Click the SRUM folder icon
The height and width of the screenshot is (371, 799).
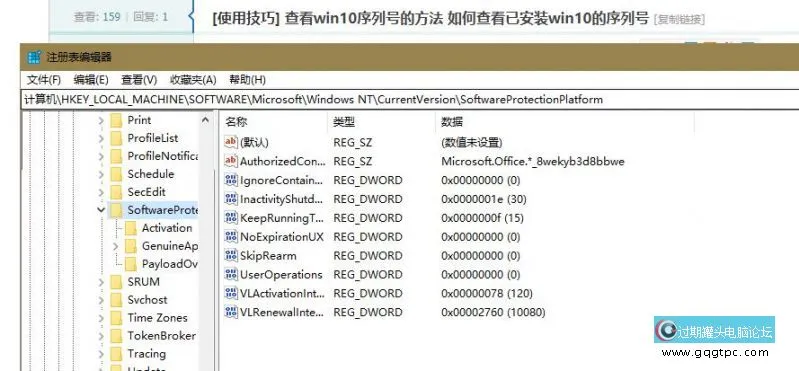pos(117,282)
